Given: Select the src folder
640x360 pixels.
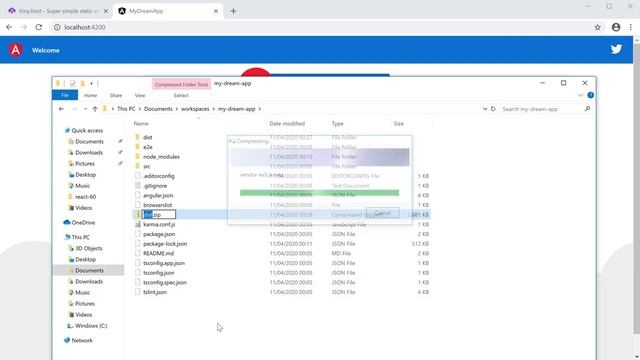Looking at the screenshot, I should click(x=147, y=167).
